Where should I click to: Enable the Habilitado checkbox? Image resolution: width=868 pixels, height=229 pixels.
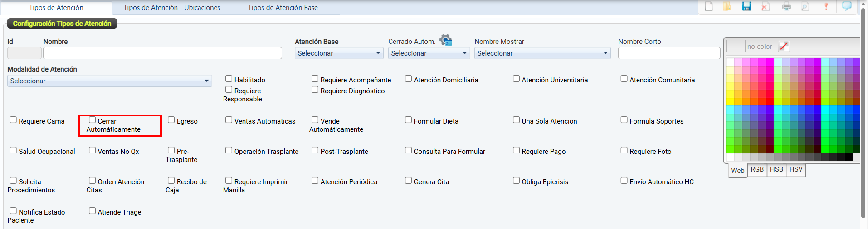click(229, 79)
